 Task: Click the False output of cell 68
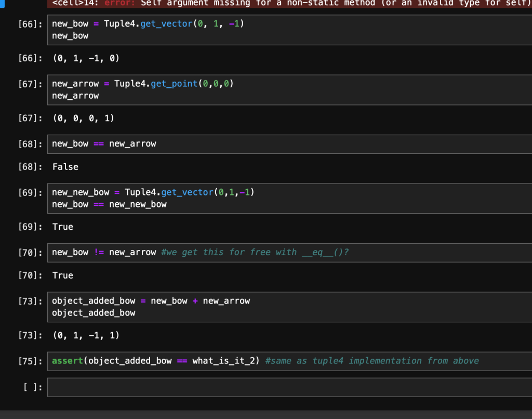[x=65, y=167]
